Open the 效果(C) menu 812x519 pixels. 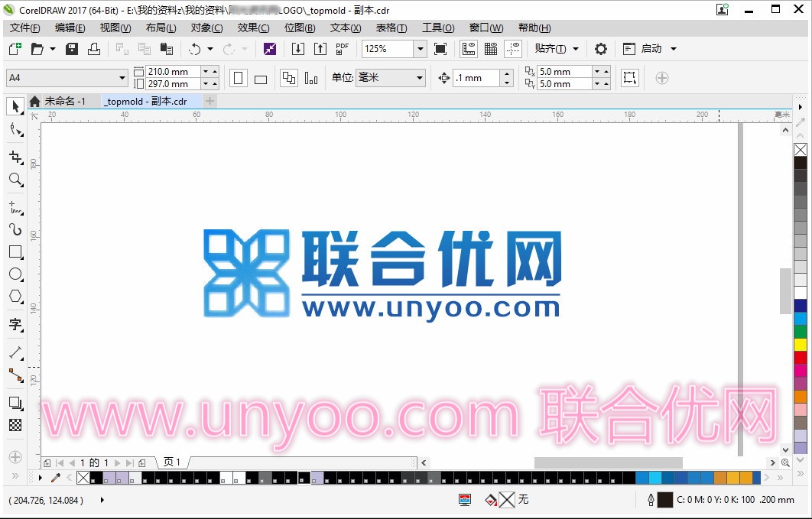253,28
